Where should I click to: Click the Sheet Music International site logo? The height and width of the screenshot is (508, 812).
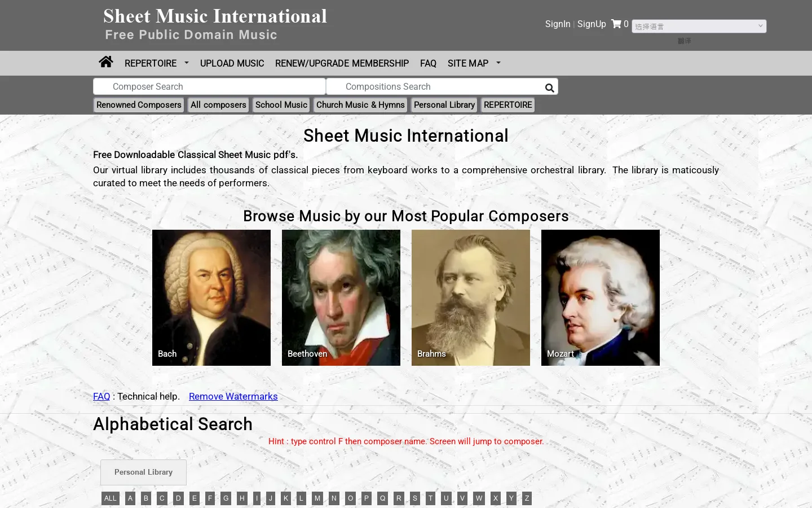[215, 25]
